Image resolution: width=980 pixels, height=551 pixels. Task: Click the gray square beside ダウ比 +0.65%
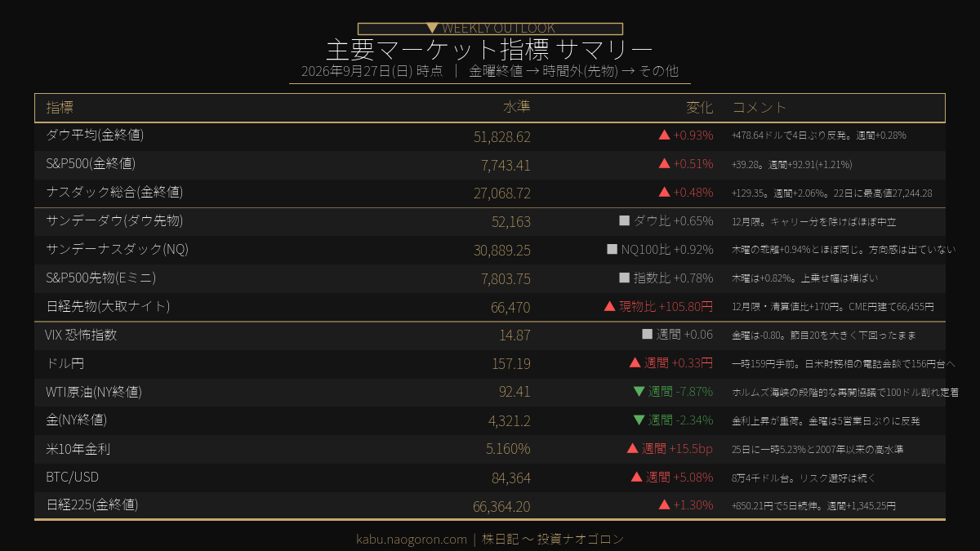pos(625,220)
